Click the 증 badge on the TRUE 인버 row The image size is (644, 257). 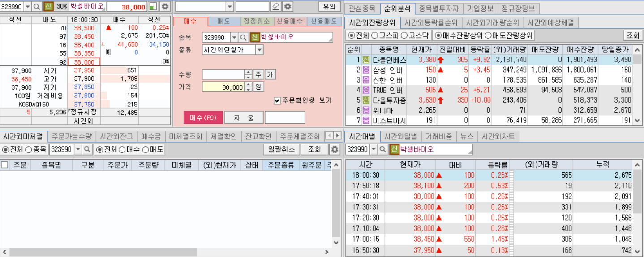tap(366, 90)
